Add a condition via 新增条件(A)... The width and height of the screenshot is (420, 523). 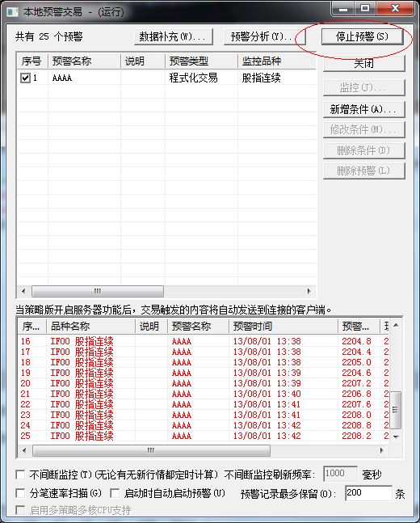[x=364, y=109]
